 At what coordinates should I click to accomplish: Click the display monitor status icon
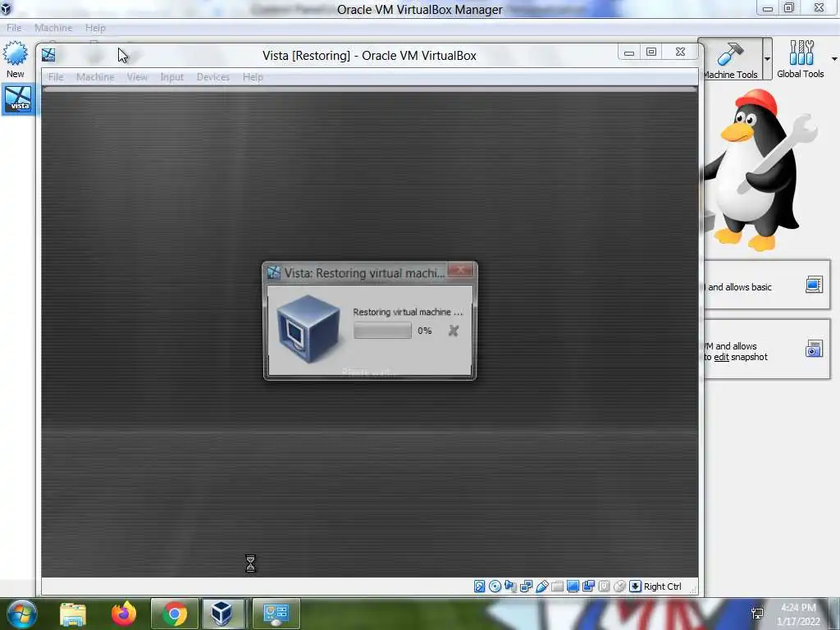(x=573, y=587)
